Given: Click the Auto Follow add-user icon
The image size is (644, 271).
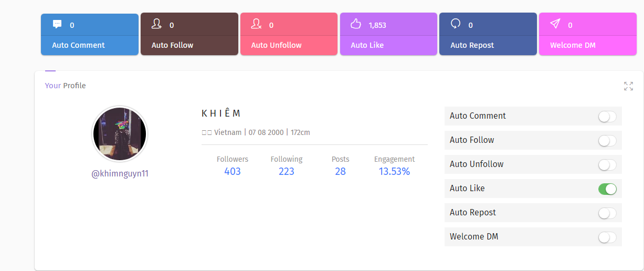Looking at the screenshot, I should tap(156, 24).
